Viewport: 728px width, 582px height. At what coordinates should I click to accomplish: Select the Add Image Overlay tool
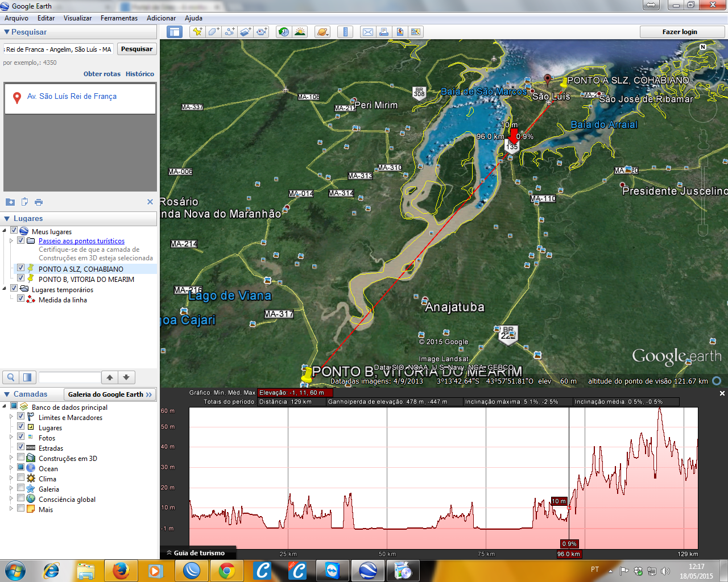click(x=245, y=32)
